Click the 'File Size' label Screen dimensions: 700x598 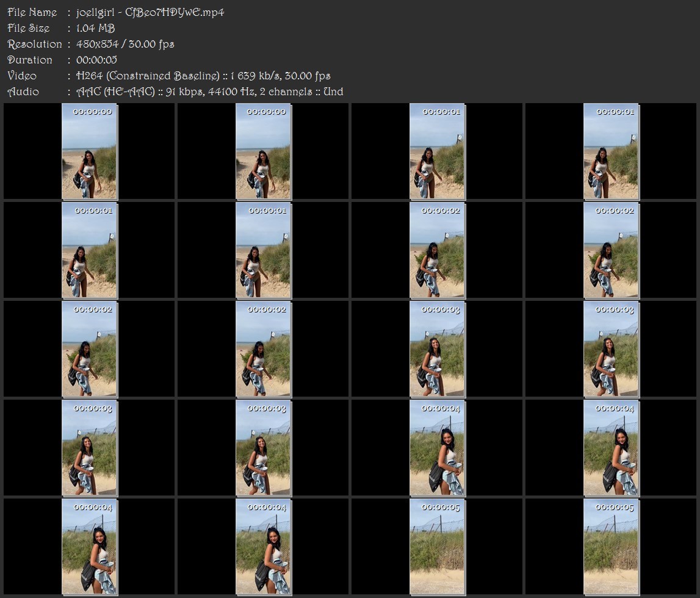29,28
